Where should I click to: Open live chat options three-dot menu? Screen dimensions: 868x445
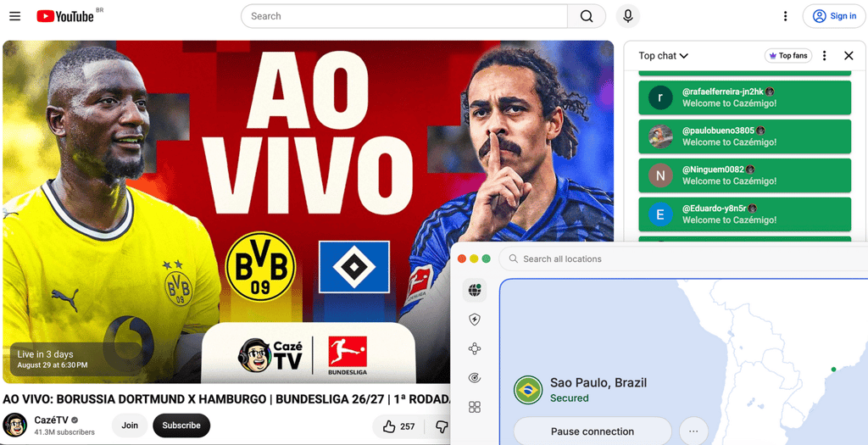pyautogui.click(x=824, y=55)
